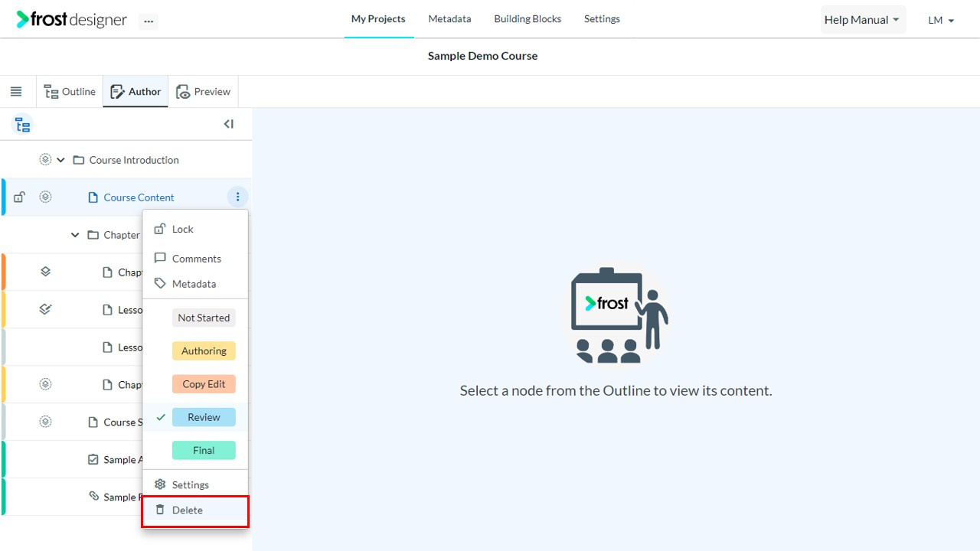The width and height of the screenshot is (980, 551).
Task: Go to My Projects
Action: (x=378, y=19)
